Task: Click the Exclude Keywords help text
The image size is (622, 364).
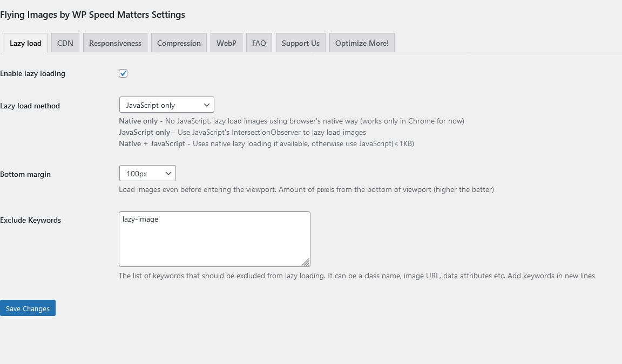Action: coord(356,276)
